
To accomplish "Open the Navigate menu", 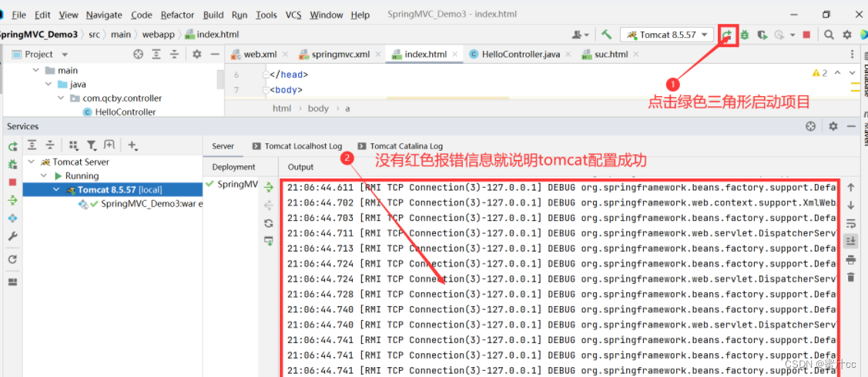I will coord(105,15).
